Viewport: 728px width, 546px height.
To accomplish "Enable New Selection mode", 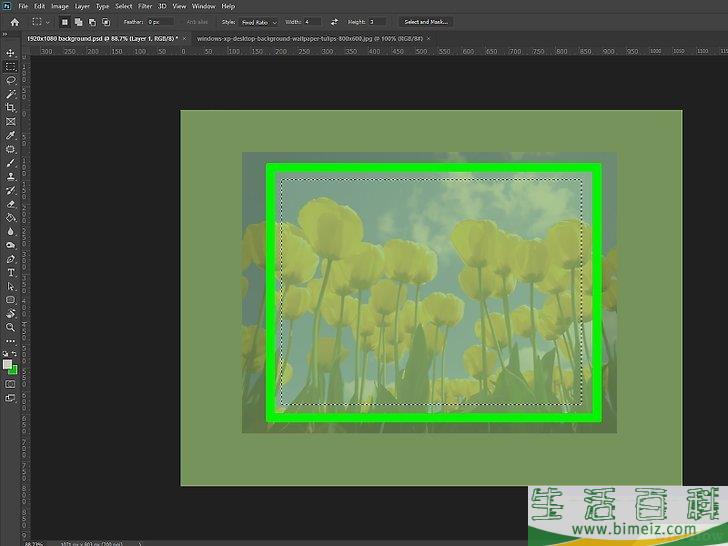I will tap(65, 22).
